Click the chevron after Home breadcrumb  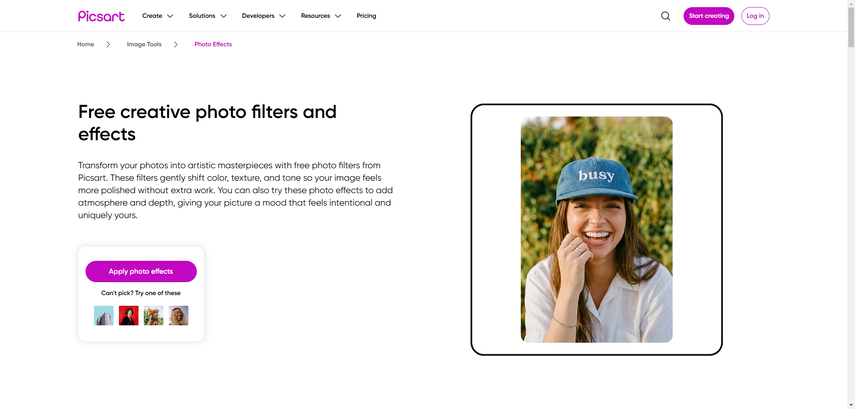coord(108,44)
